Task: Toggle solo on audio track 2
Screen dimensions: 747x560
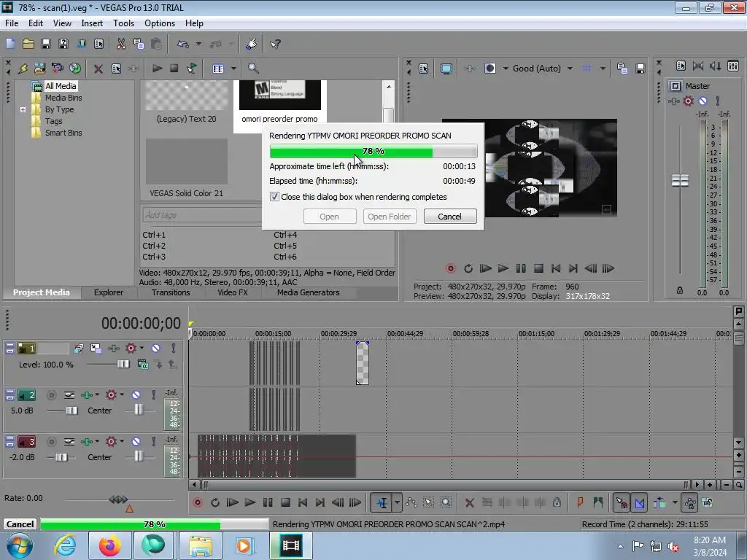Action: [x=153, y=395]
